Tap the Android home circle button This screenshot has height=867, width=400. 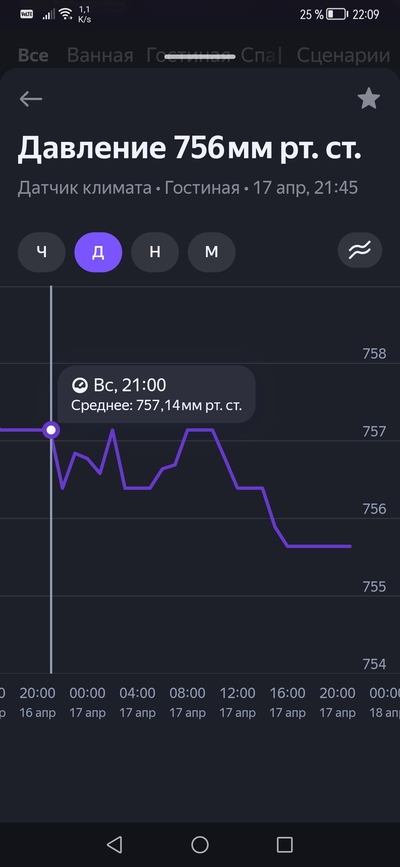coord(200,844)
